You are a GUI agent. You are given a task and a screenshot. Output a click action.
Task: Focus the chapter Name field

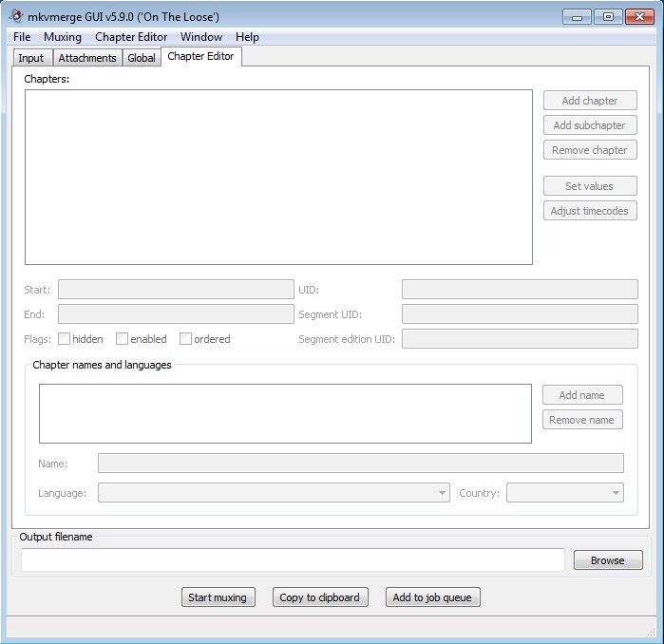click(361, 464)
